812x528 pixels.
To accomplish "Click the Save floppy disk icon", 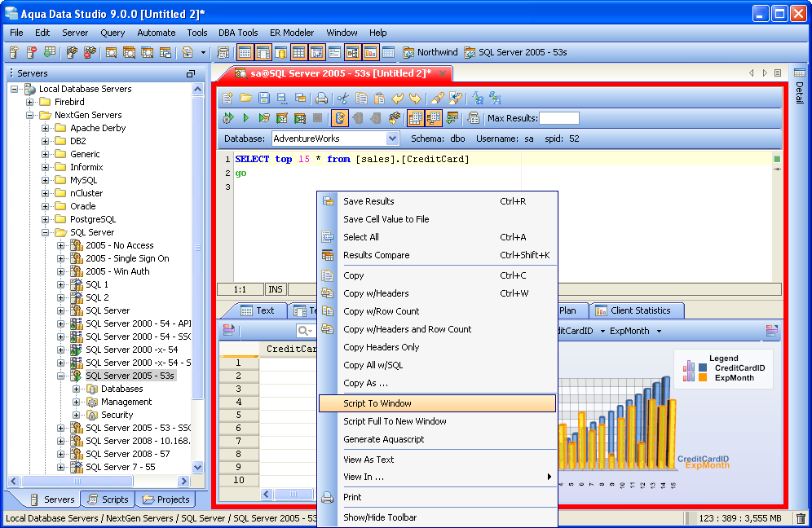I will pos(264,97).
